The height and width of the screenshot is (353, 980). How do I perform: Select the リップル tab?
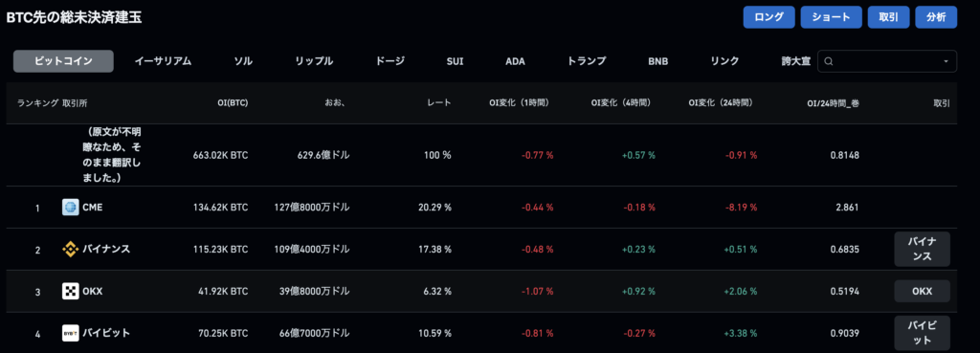[314, 61]
